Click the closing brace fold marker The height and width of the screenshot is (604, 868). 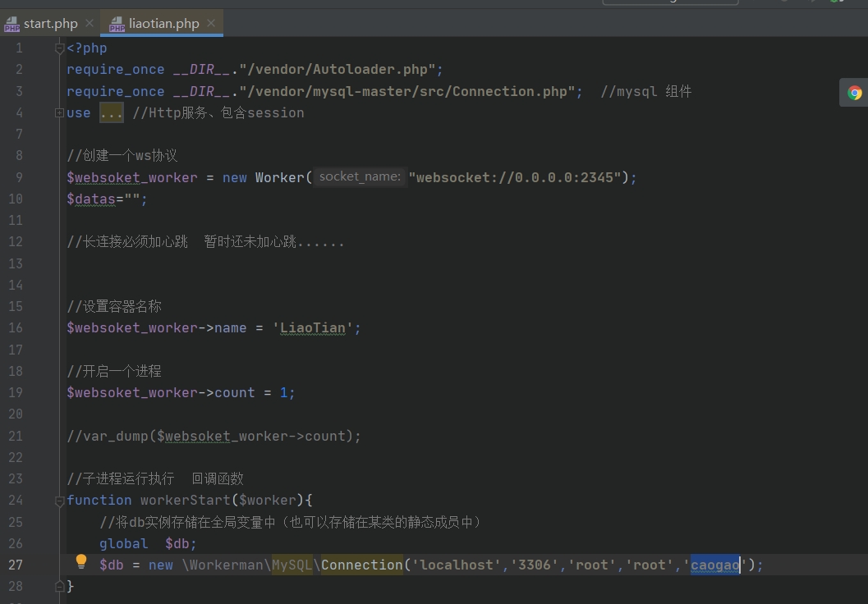[x=59, y=586]
